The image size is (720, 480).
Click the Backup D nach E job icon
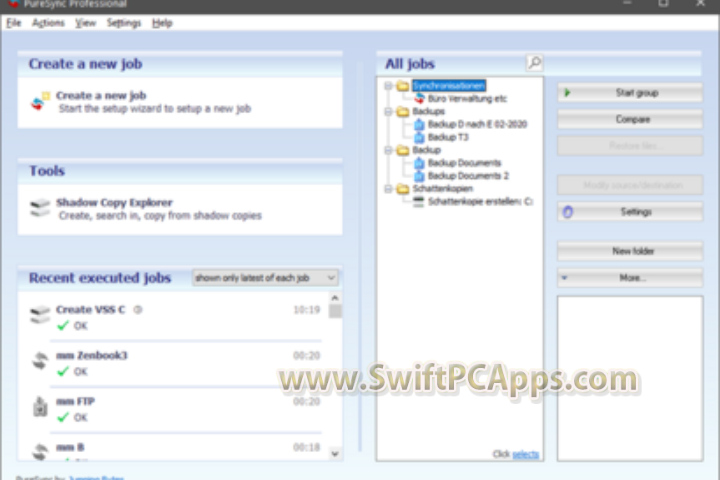[x=419, y=124]
